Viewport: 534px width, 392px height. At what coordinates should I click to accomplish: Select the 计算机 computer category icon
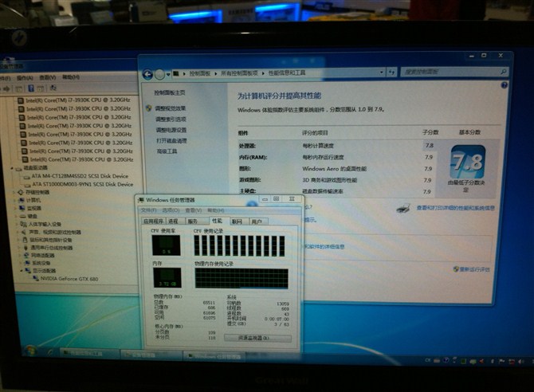click(x=22, y=200)
